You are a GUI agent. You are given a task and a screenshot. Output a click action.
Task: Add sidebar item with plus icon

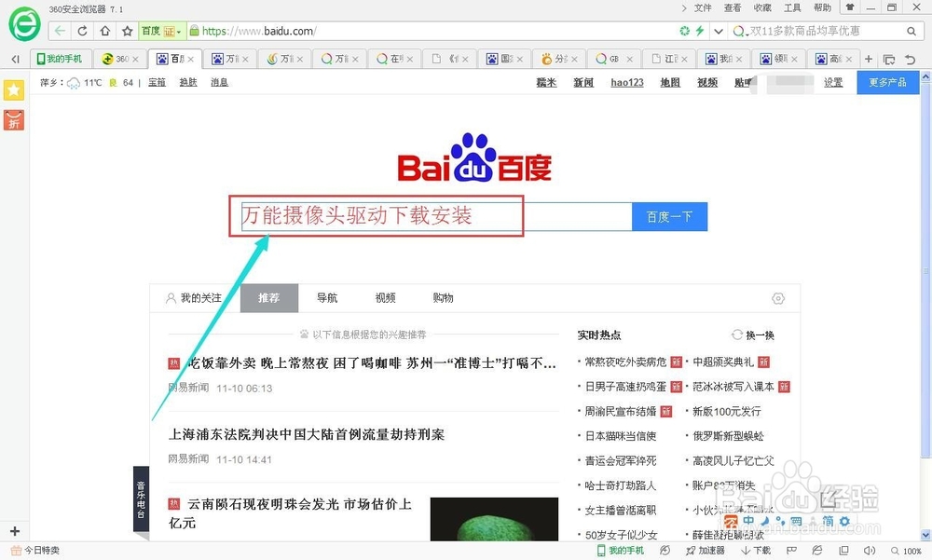[15, 530]
